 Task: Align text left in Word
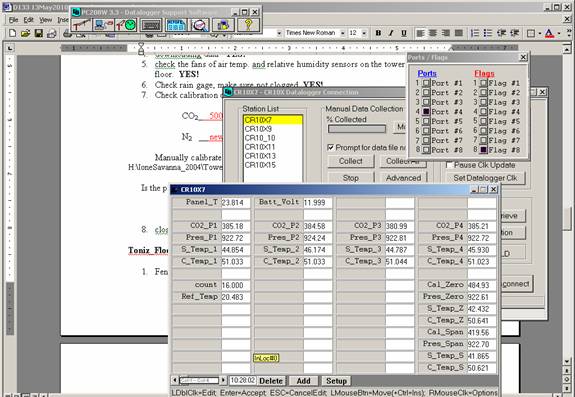(420, 33)
